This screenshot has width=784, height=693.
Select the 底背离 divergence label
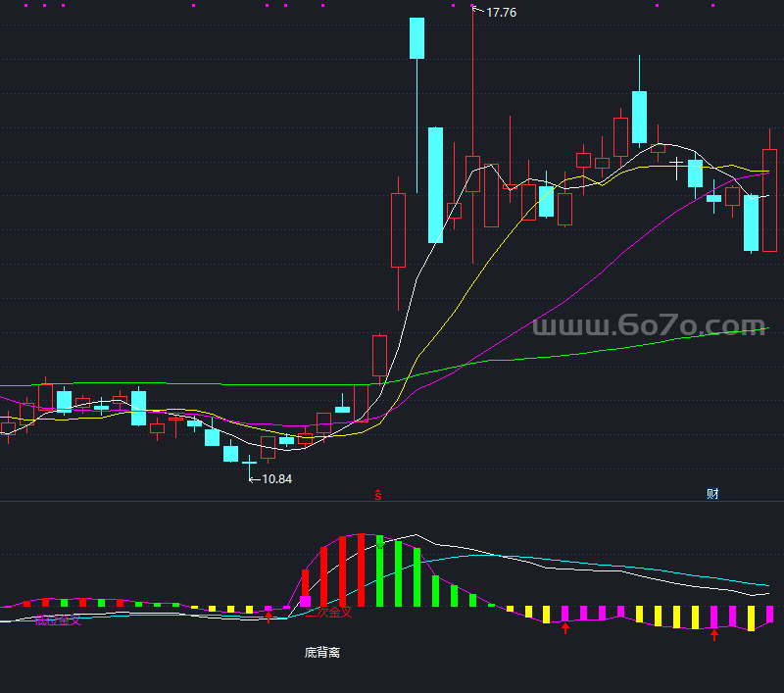click(322, 653)
